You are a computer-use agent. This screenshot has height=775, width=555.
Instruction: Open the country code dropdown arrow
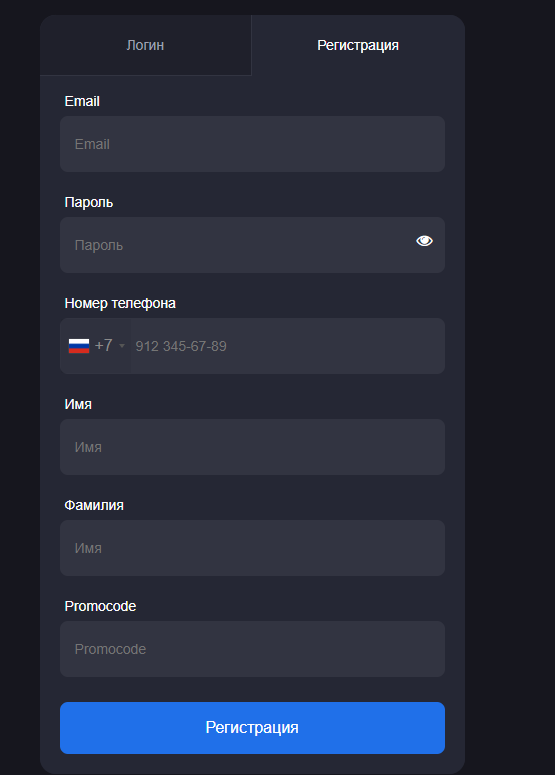tap(122, 346)
